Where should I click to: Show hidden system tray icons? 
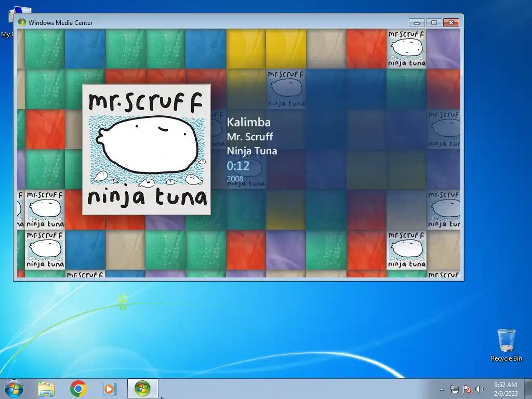[x=442, y=389]
